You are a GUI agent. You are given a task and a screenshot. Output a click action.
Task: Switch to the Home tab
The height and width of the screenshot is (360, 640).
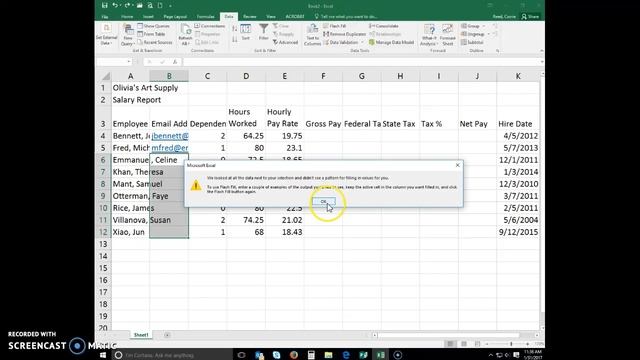tap(127, 17)
